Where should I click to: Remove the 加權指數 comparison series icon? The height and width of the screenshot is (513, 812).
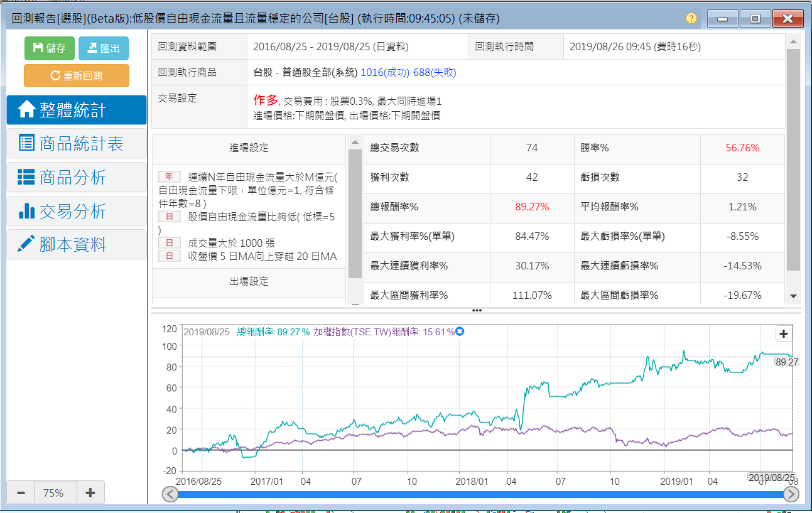click(460, 332)
